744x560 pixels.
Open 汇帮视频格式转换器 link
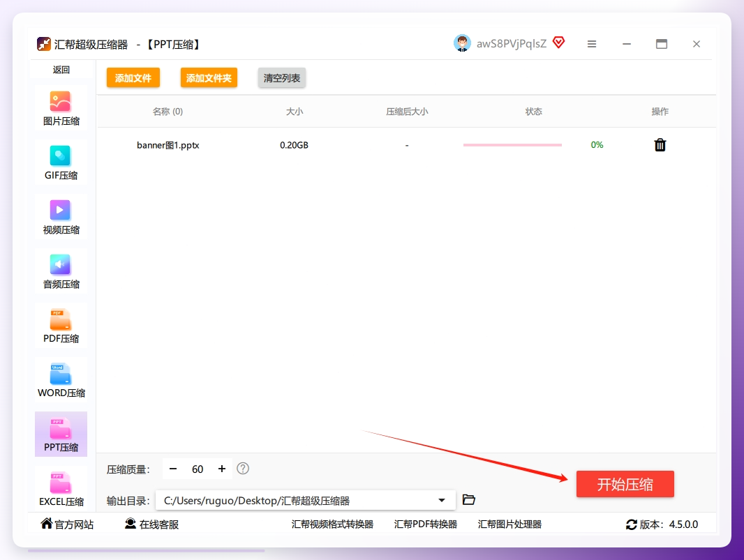[332, 524]
